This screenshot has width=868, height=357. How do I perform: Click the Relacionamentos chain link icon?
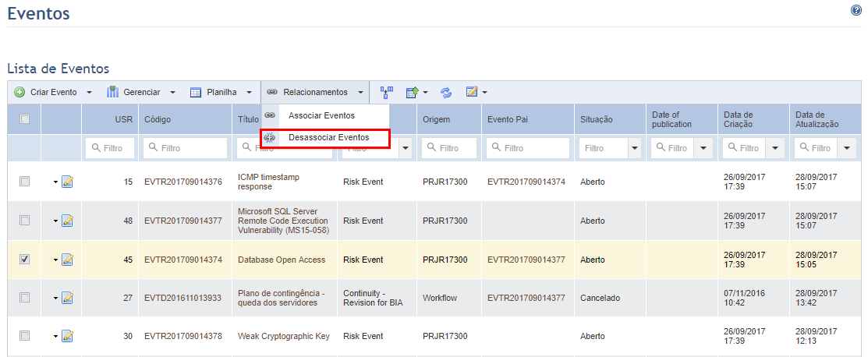click(x=272, y=93)
